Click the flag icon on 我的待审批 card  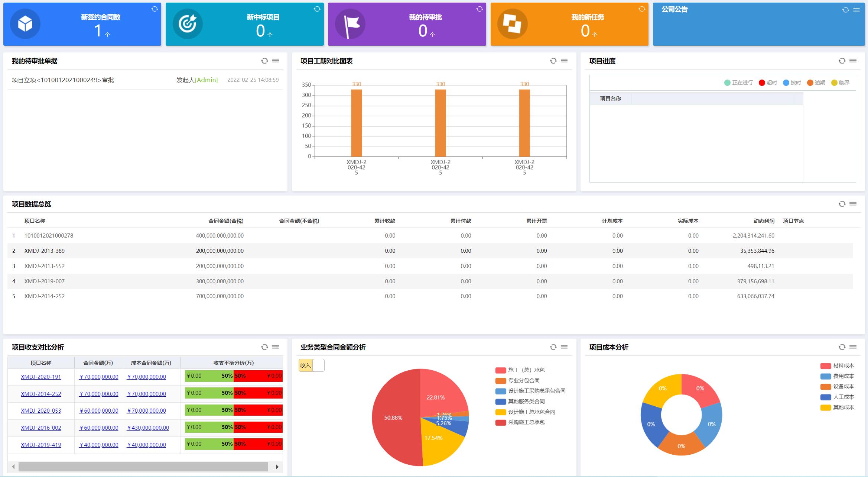coord(350,24)
